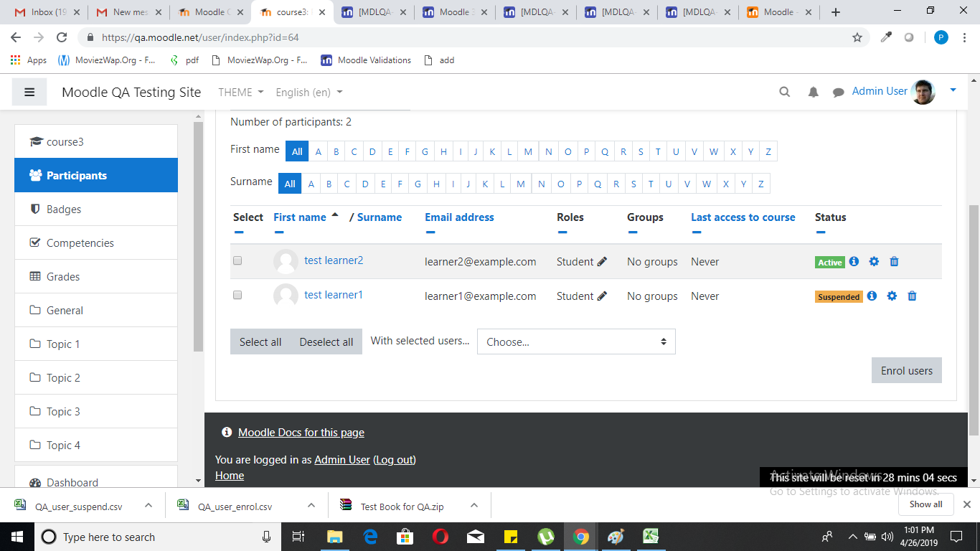Viewport: 980px width, 551px height.
Task: Open Excel from the taskbar
Action: pyautogui.click(x=651, y=537)
